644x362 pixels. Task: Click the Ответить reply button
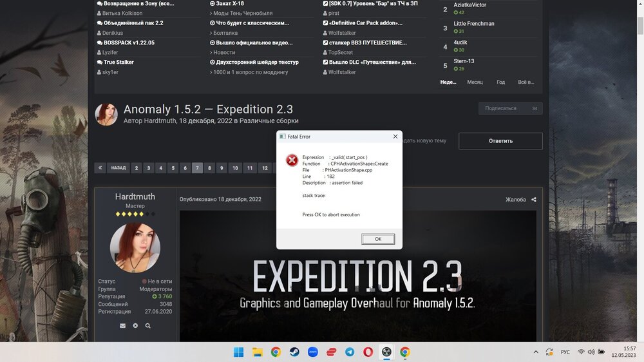[x=500, y=141]
